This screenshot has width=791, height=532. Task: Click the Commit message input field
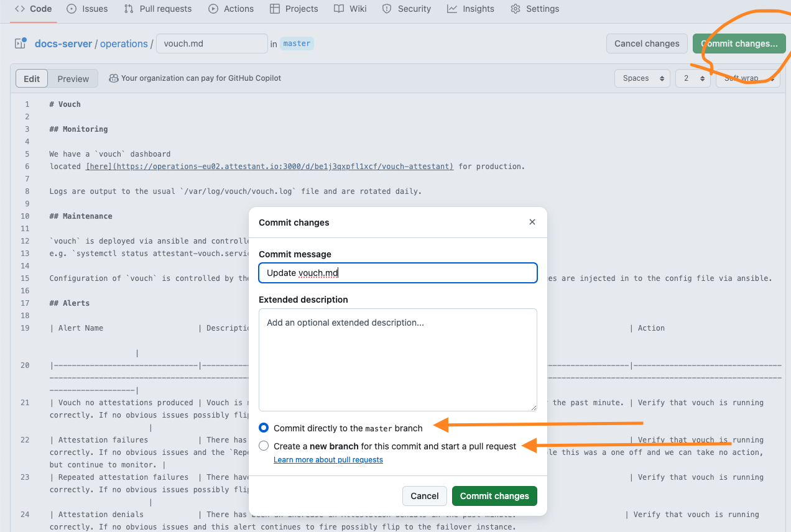398,273
